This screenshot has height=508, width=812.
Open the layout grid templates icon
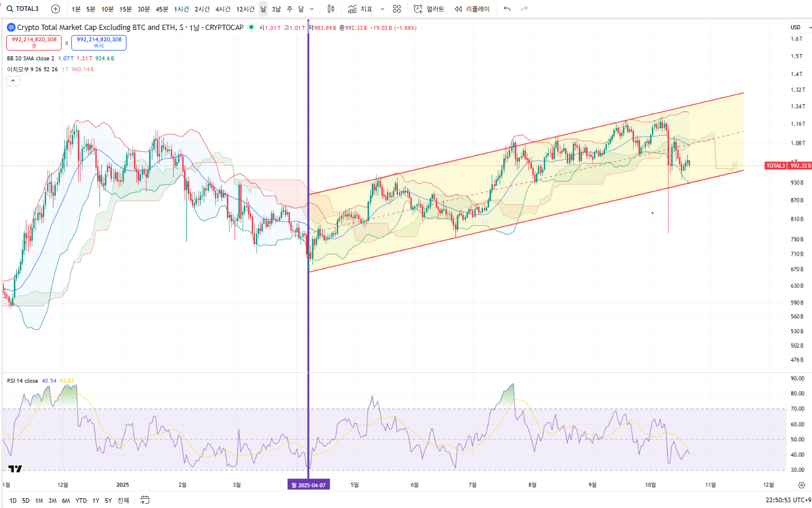397,9
